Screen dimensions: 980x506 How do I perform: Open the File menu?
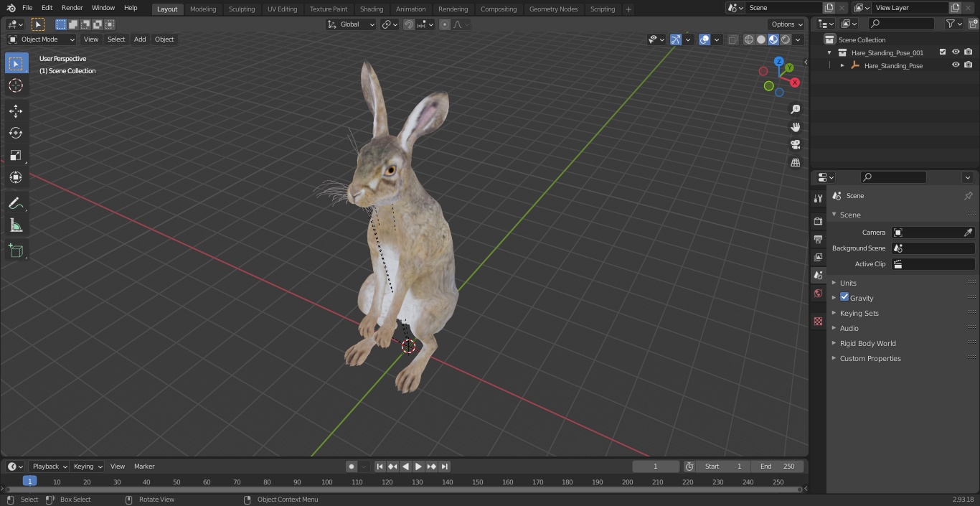[27, 8]
